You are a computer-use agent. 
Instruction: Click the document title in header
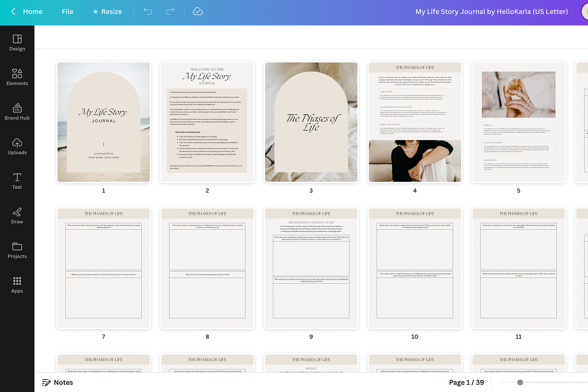point(491,11)
